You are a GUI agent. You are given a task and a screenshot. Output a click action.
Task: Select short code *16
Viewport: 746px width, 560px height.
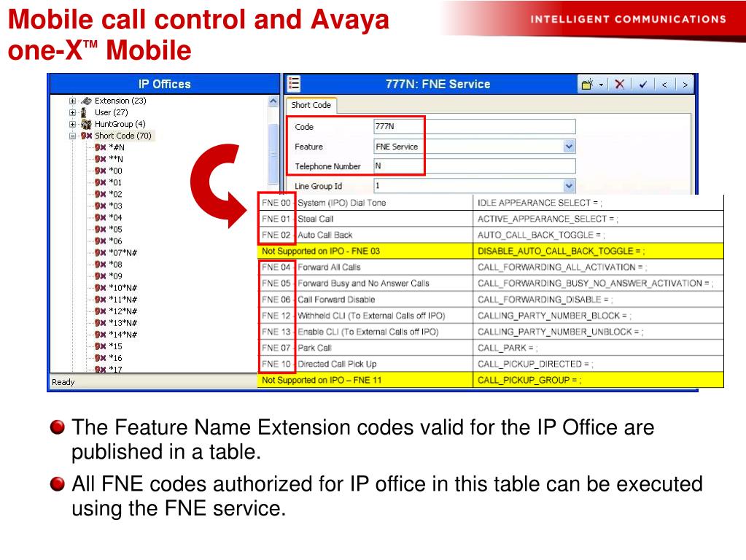click(116, 358)
